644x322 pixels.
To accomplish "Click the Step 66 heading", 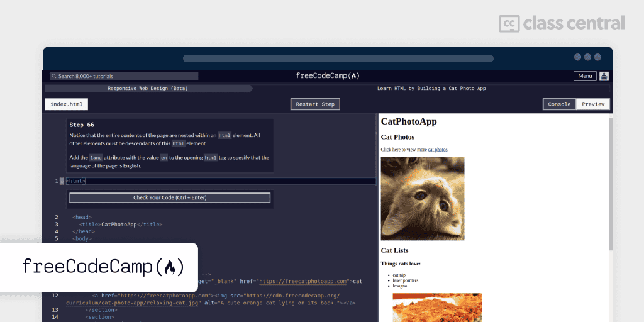I will pos(82,125).
